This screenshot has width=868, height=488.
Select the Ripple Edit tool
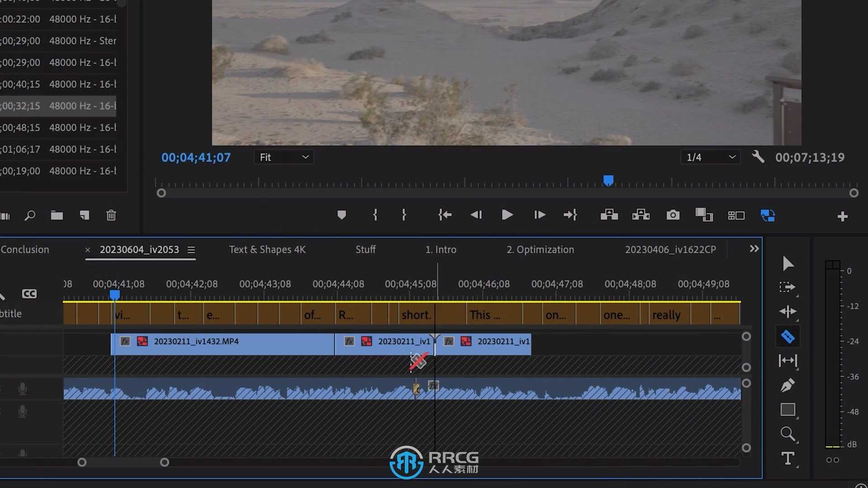click(x=788, y=311)
